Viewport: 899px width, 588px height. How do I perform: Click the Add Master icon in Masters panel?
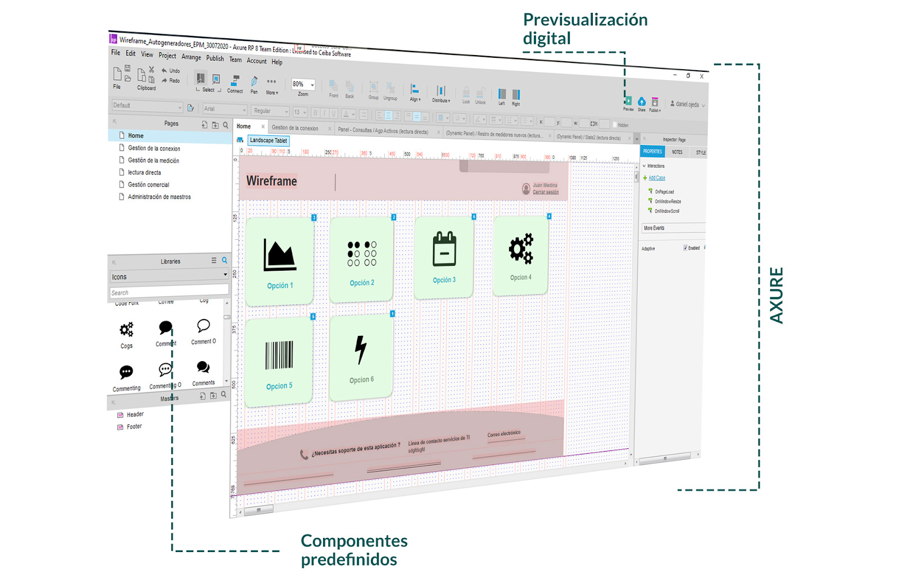tap(203, 396)
